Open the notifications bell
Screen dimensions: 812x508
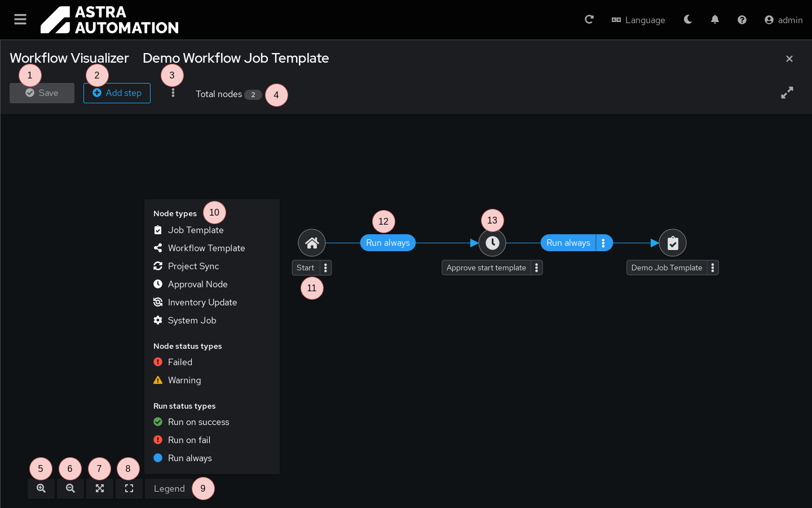715,20
